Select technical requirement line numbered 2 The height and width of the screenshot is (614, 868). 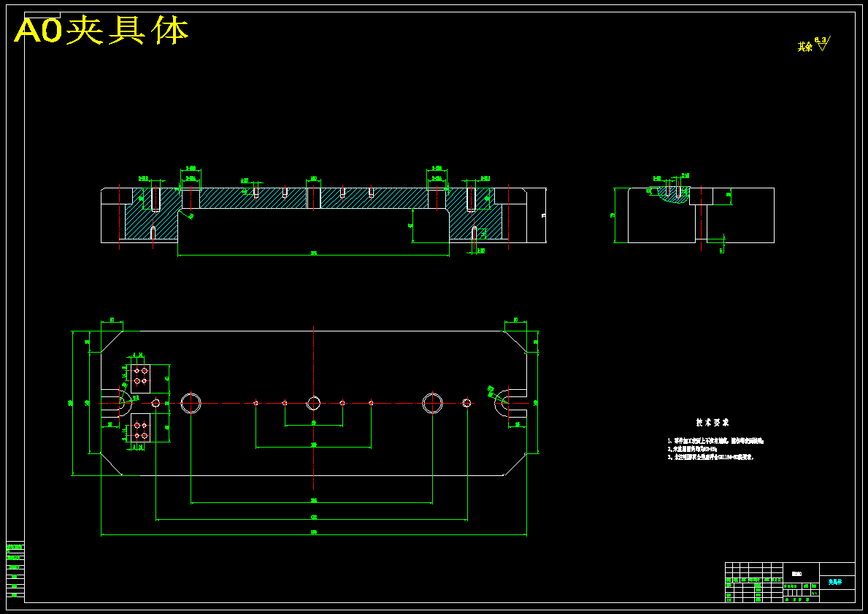click(693, 449)
